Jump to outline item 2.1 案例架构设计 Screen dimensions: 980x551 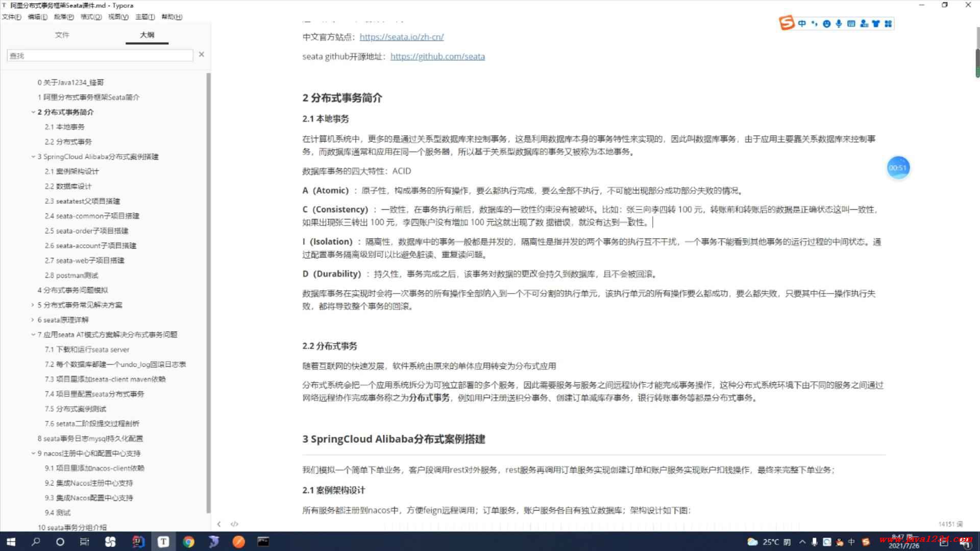pos(71,171)
